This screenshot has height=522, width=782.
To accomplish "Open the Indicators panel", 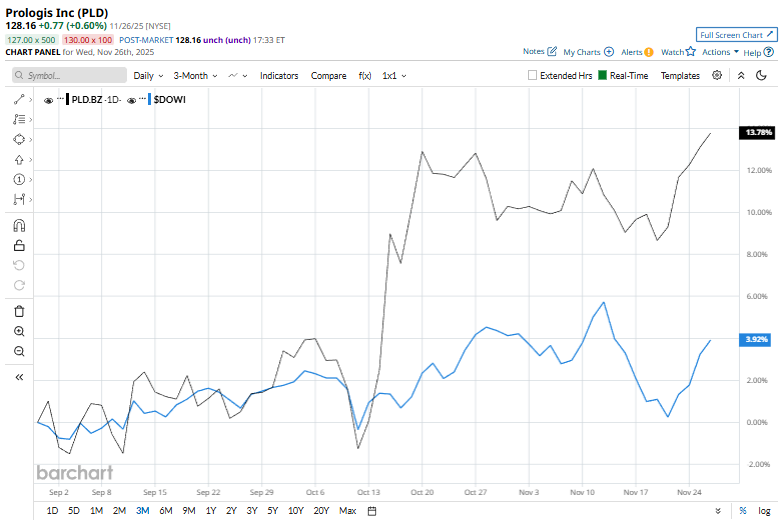I will coord(279,75).
